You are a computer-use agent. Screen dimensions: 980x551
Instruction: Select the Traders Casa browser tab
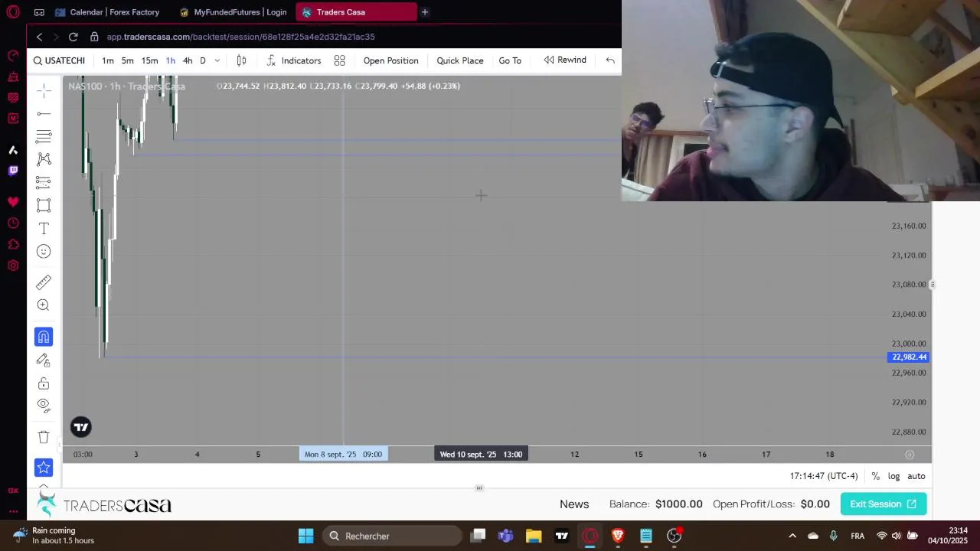(x=356, y=12)
